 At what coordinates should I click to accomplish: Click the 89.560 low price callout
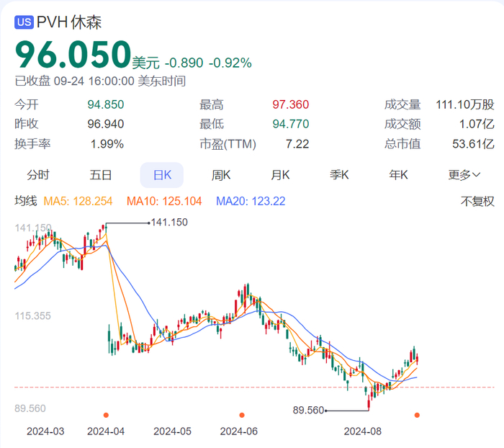click(308, 411)
